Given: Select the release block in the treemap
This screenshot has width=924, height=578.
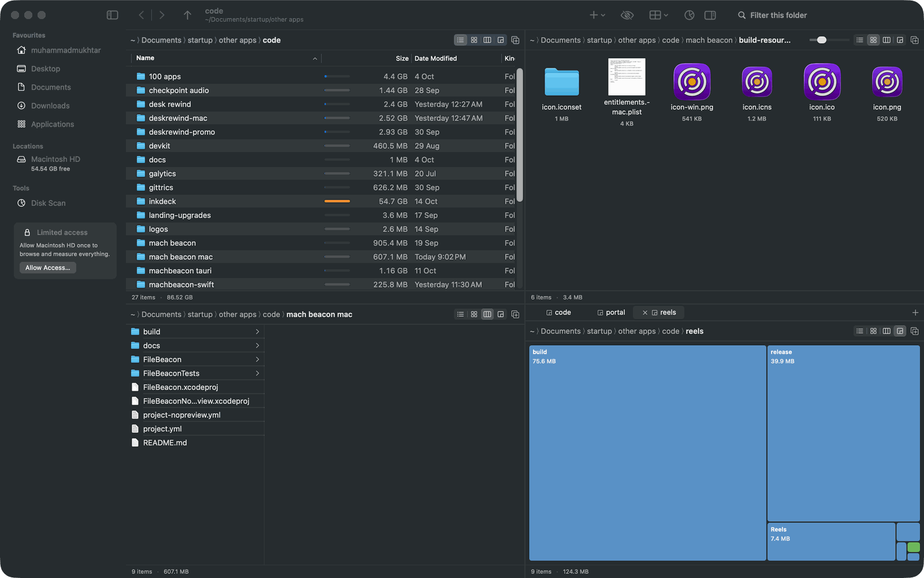Looking at the screenshot, I should point(843,433).
